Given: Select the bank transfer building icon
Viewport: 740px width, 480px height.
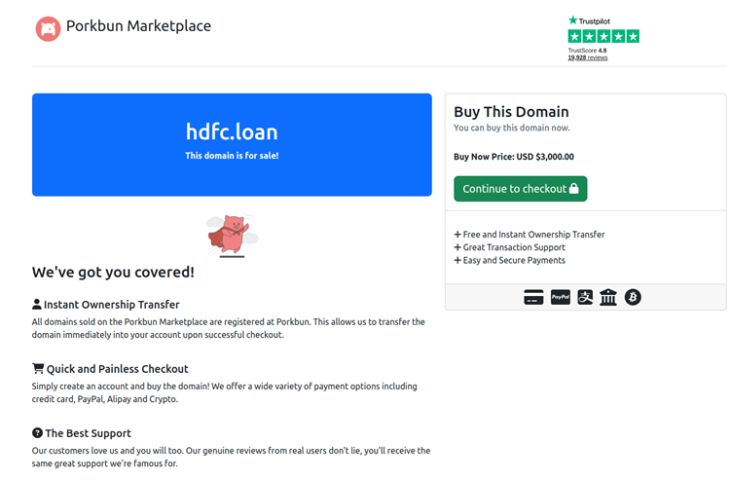Looking at the screenshot, I should [x=608, y=297].
